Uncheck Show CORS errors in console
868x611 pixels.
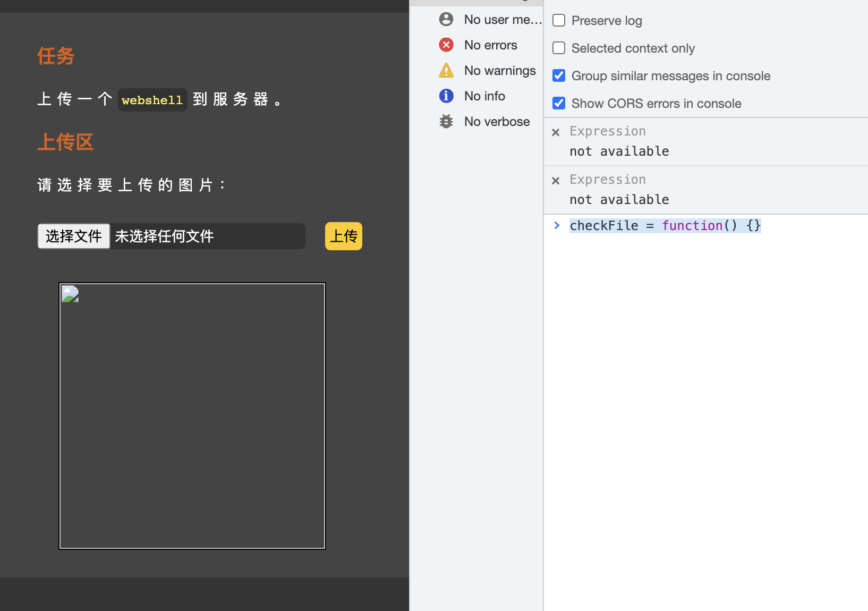tap(559, 103)
